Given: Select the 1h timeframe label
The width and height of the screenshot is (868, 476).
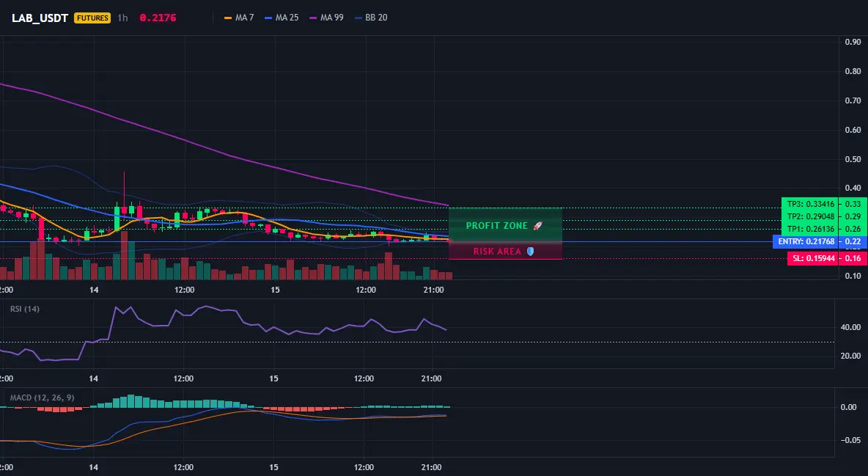Looking at the screenshot, I should pyautogui.click(x=122, y=18).
